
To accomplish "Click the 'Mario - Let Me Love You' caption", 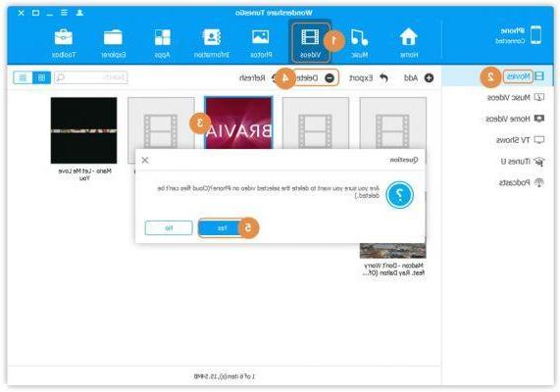I will click(84, 174).
